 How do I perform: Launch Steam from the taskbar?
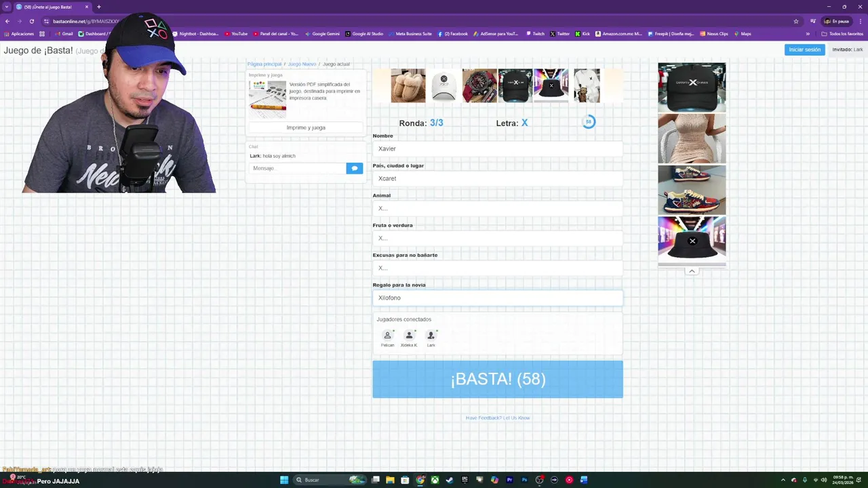pyautogui.click(x=450, y=480)
